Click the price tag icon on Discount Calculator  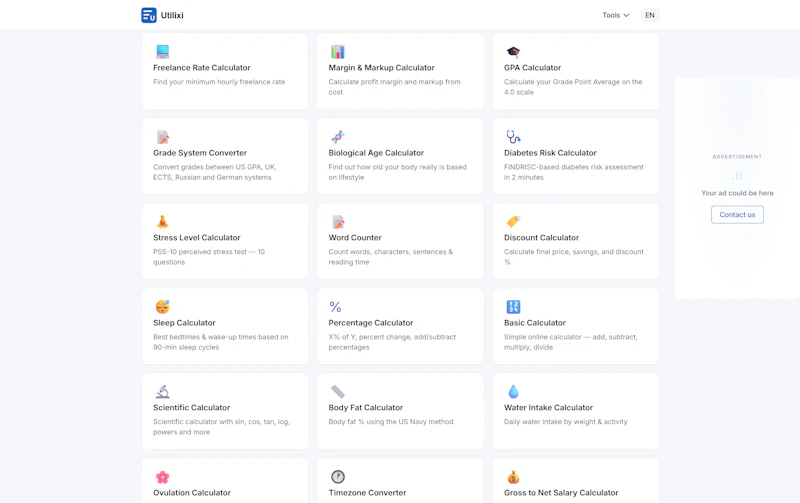tap(513, 221)
